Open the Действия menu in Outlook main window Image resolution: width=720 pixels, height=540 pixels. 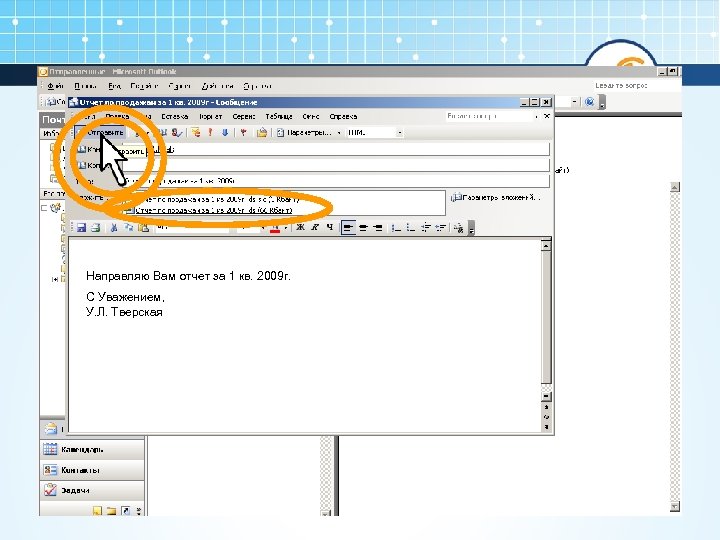click(218, 86)
